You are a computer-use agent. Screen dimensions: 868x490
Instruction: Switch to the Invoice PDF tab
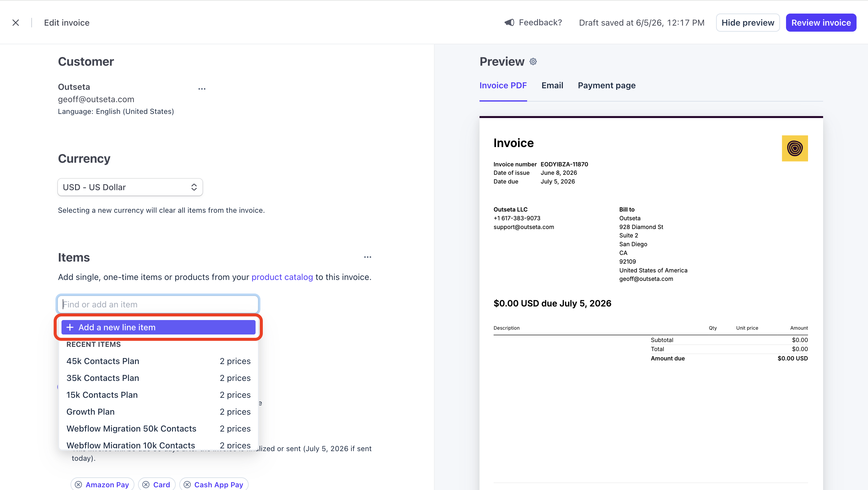click(x=503, y=86)
